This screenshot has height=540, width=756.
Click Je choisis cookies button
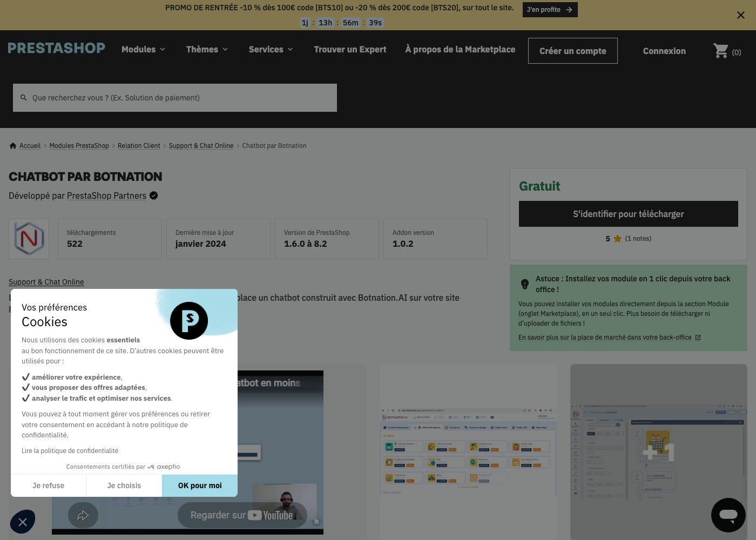(x=124, y=485)
